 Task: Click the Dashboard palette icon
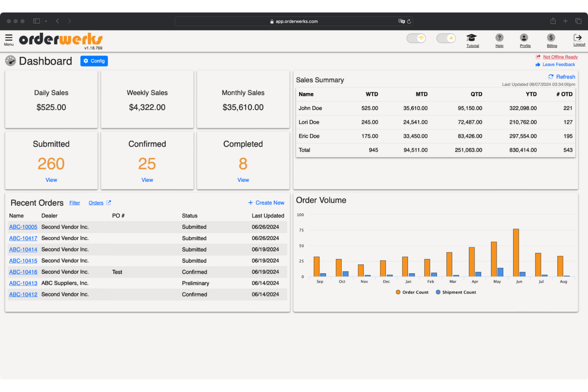10,61
